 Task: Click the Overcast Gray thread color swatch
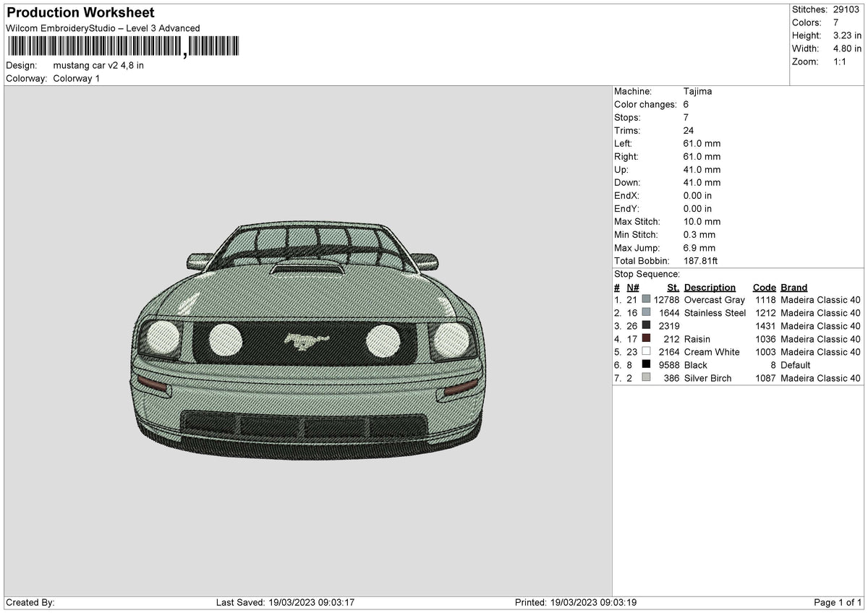coord(647,299)
